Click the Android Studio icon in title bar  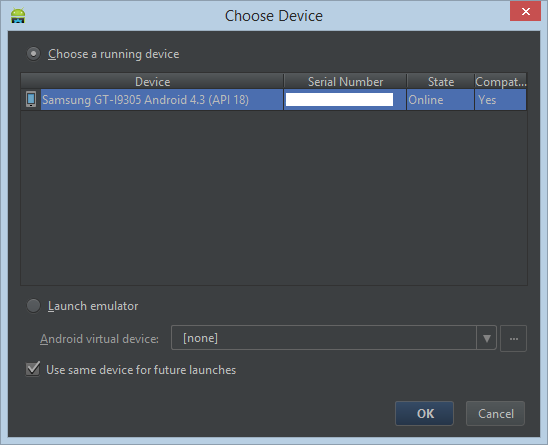[18, 16]
